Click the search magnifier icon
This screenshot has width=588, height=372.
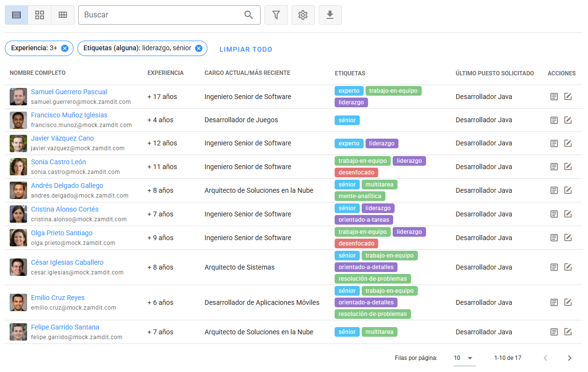(249, 15)
